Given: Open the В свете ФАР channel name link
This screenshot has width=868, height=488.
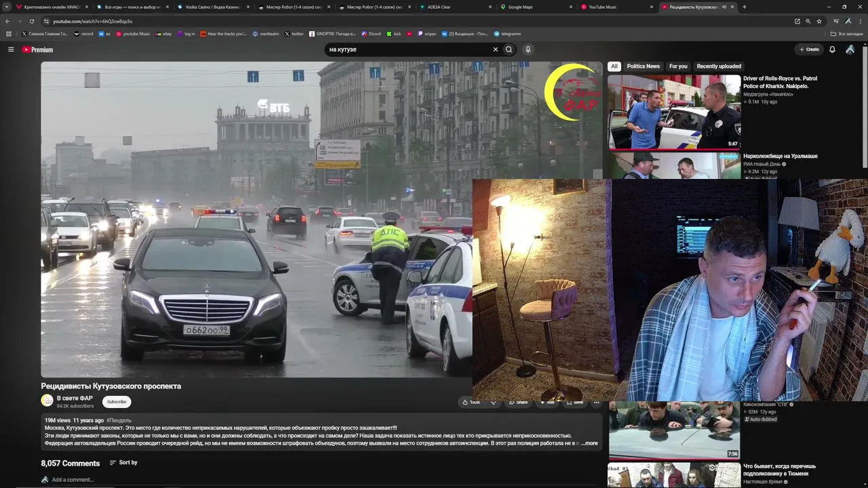Looking at the screenshot, I should (75, 399).
